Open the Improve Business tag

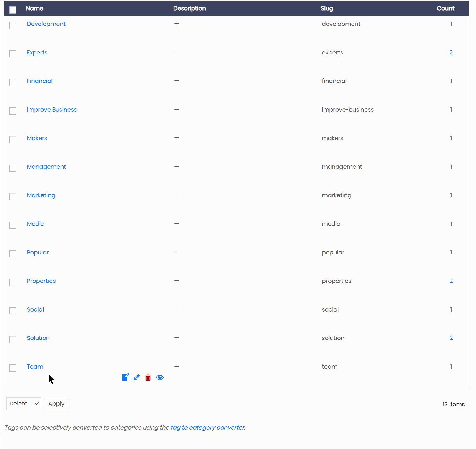[x=52, y=110]
